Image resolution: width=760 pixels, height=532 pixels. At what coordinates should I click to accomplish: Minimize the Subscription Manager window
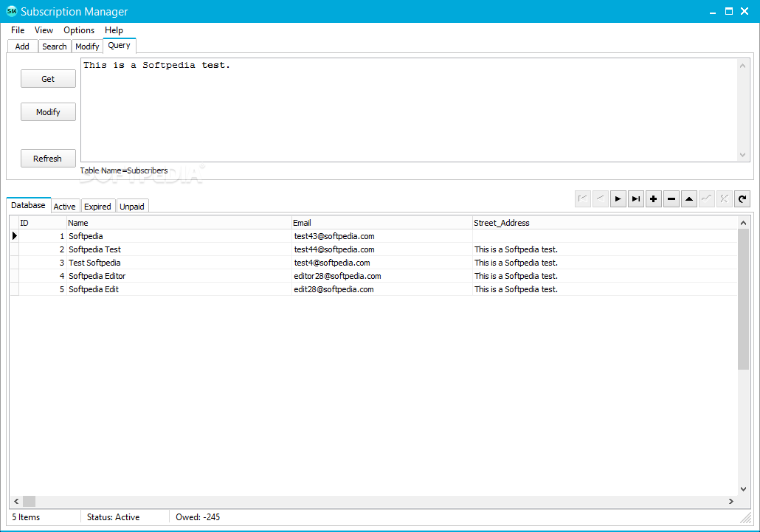tap(713, 12)
